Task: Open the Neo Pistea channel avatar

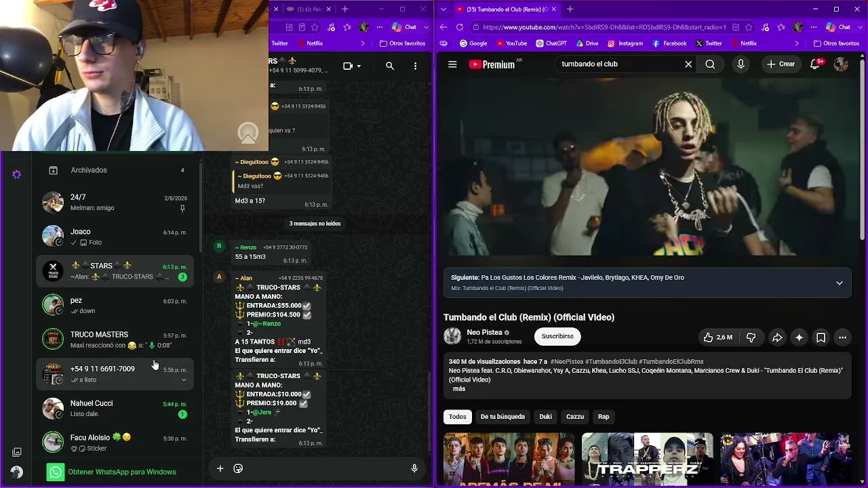Action: 452,336
